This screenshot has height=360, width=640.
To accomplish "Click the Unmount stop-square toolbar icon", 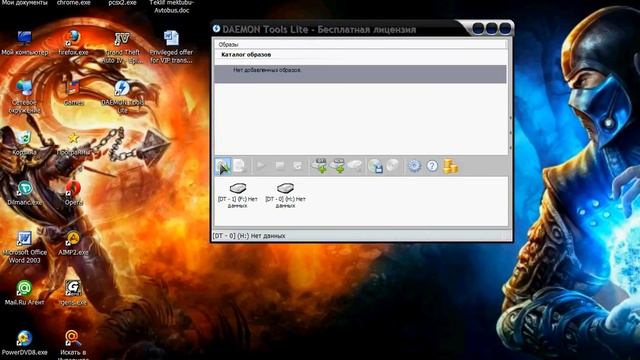I will pyautogui.click(x=279, y=166).
